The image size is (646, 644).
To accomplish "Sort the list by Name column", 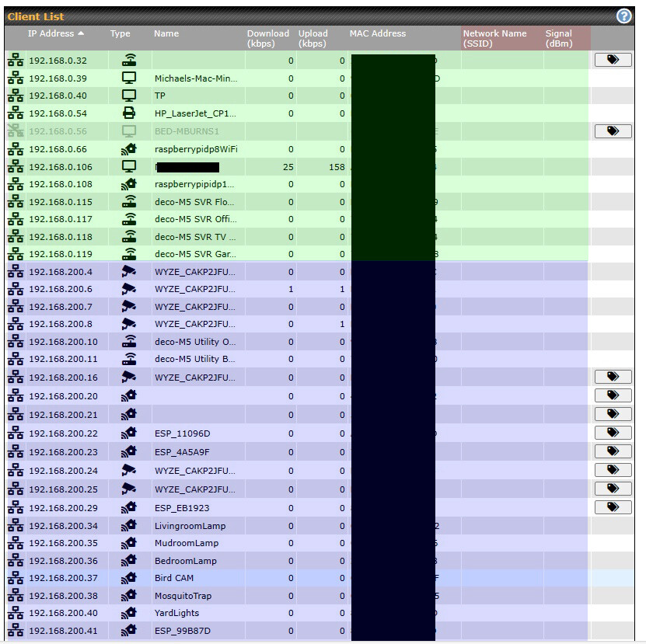I will point(166,34).
